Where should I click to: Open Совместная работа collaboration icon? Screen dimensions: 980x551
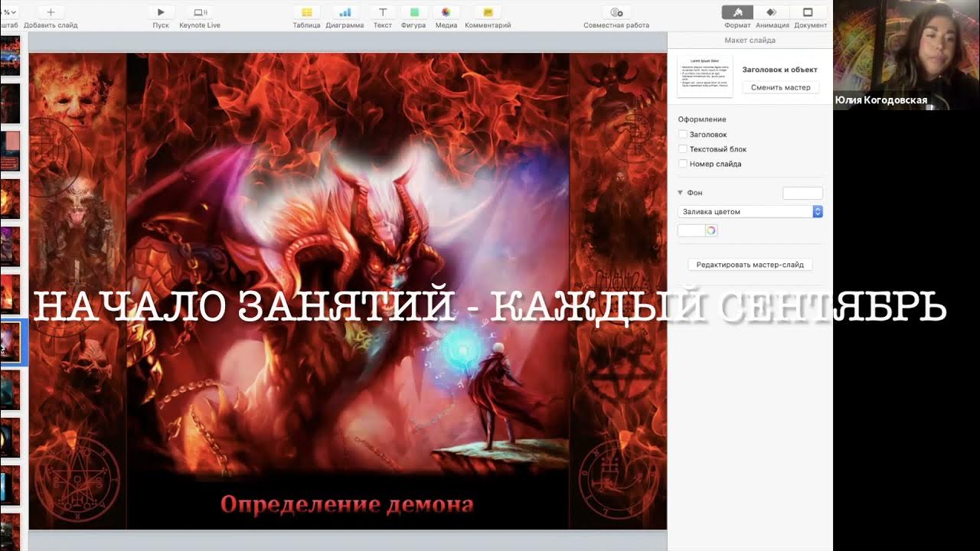(x=616, y=12)
